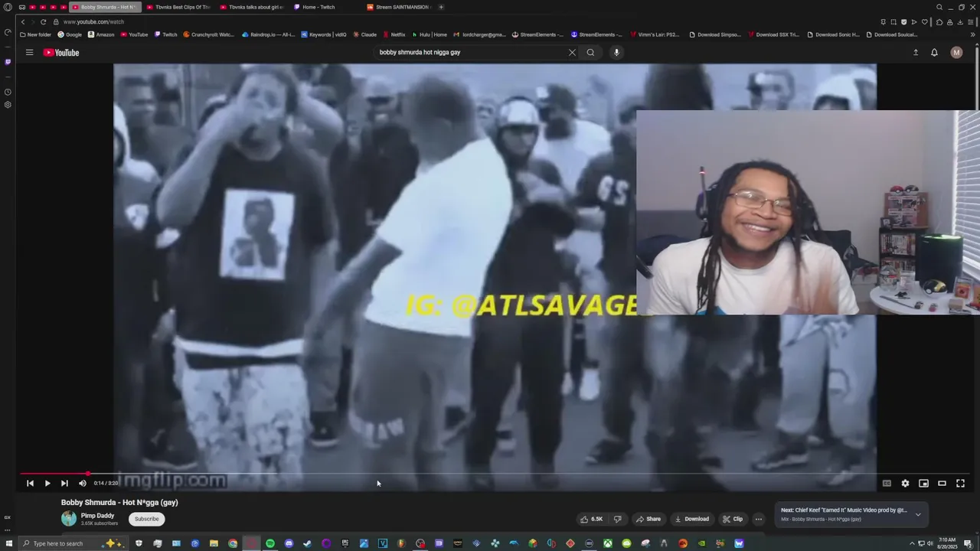
Task: Enter full screen mode
Action: (960, 483)
